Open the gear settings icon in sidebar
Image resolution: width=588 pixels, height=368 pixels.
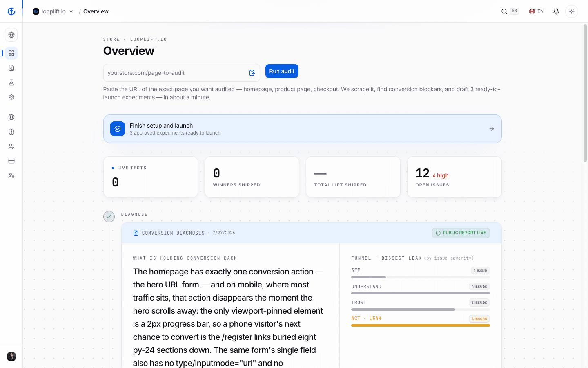tap(11, 97)
